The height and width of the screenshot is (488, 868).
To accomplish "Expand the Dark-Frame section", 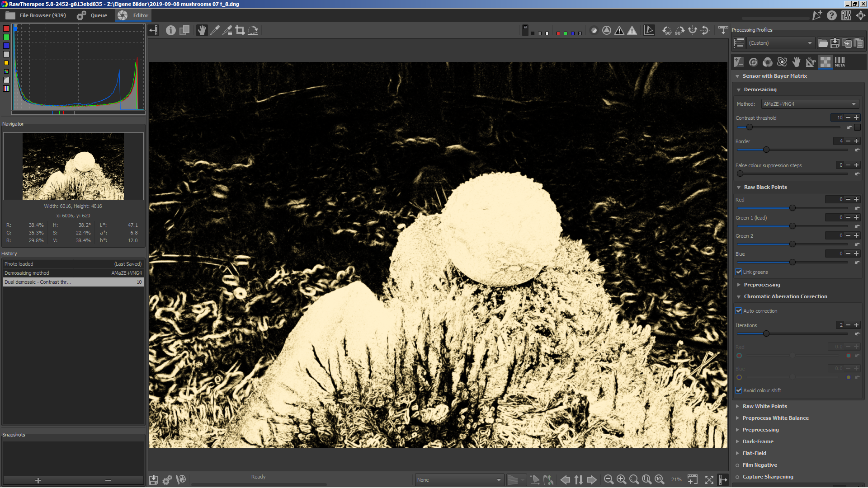I will [x=758, y=441].
